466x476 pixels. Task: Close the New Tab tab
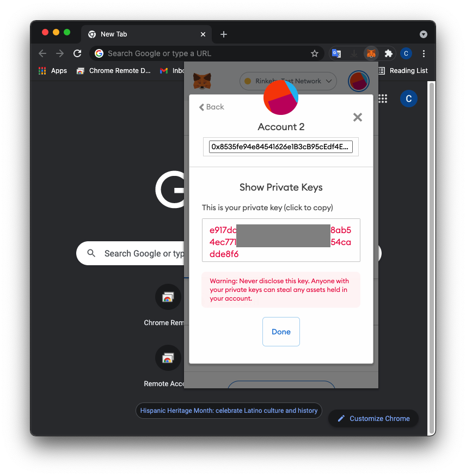point(203,34)
